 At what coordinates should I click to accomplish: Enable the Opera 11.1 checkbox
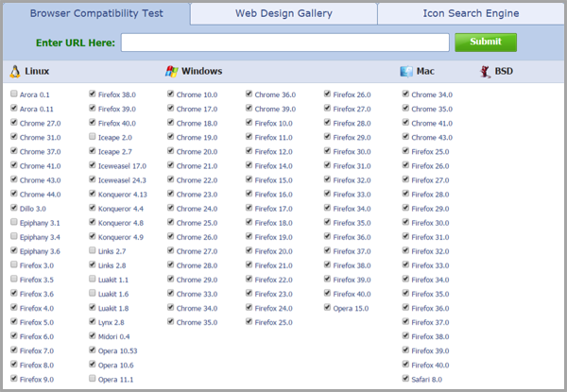pos(93,378)
